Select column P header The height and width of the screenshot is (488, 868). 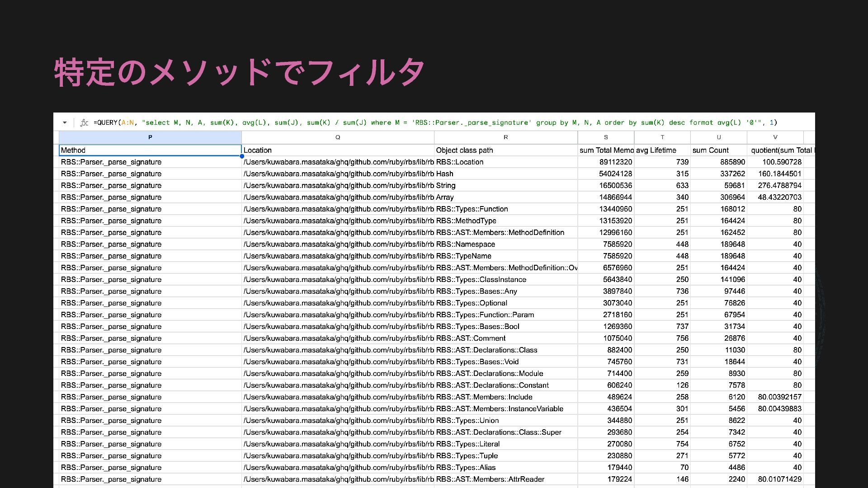150,137
